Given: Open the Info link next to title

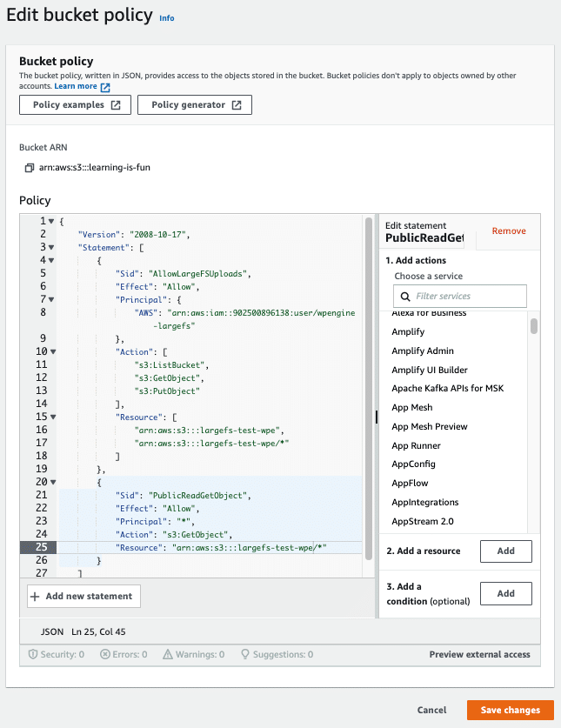Looking at the screenshot, I should (166, 17).
